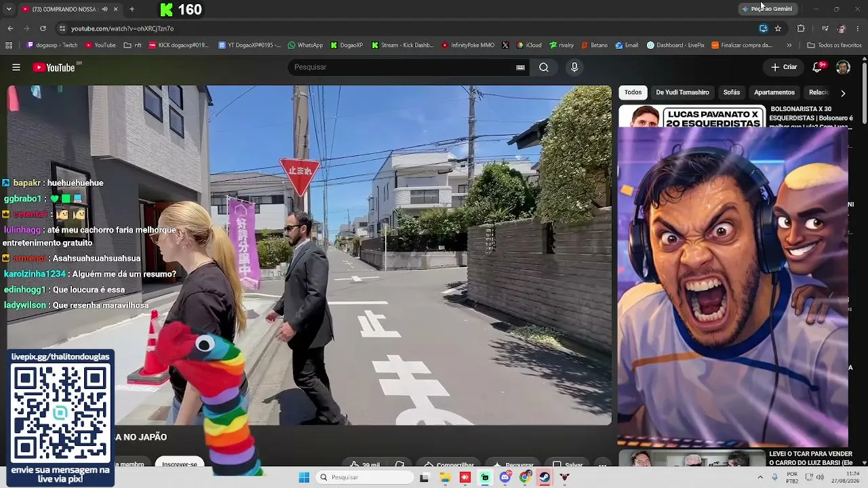Open LEVEI O TCAR PARA VENDER video
The width and height of the screenshot is (868, 488).
[811, 458]
